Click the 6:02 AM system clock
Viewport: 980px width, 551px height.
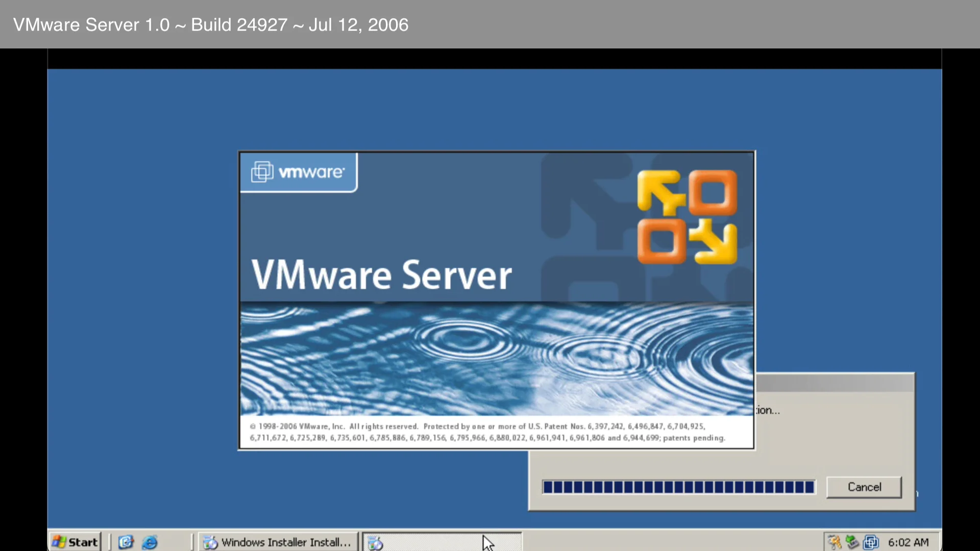click(x=908, y=542)
